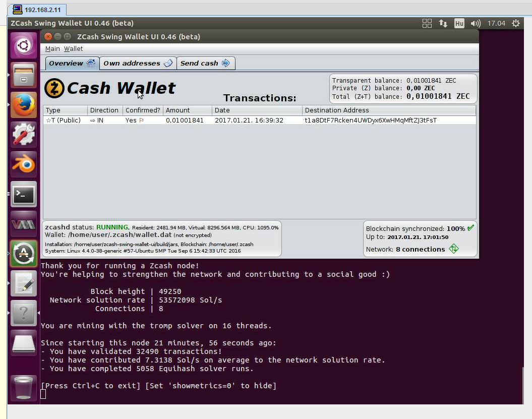Screen dimensions: 532x419
Task: Open the question mark help launcher icon
Action: (x=23, y=313)
